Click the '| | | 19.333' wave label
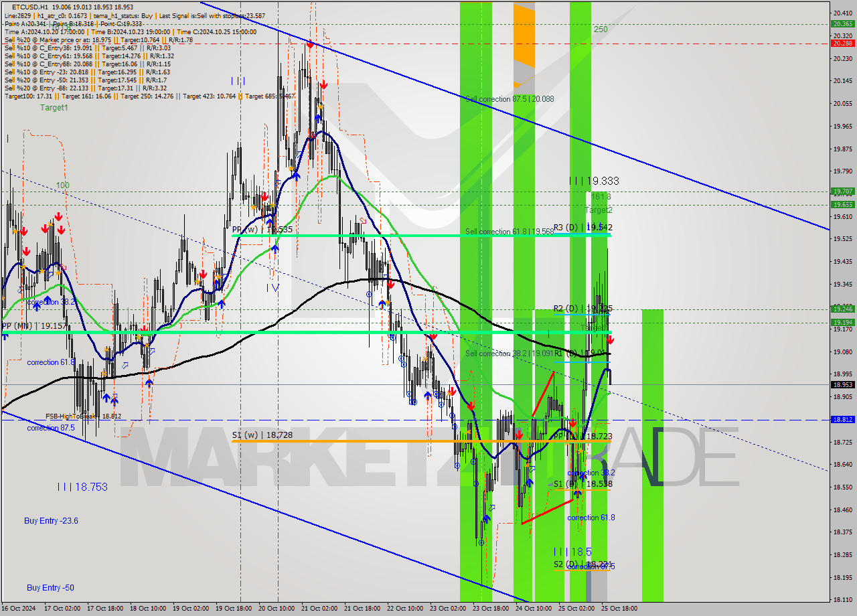The height and width of the screenshot is (616, 857). click(594, 181)
